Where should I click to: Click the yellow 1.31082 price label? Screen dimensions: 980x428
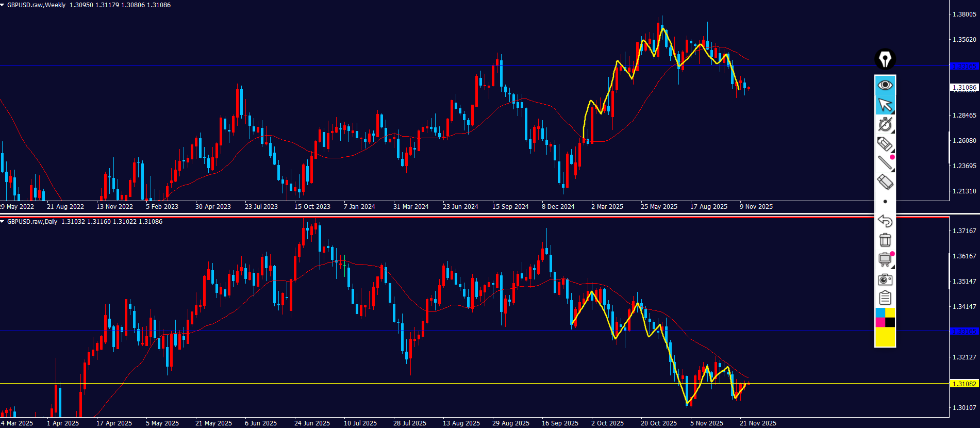click(x=964, y=384)
